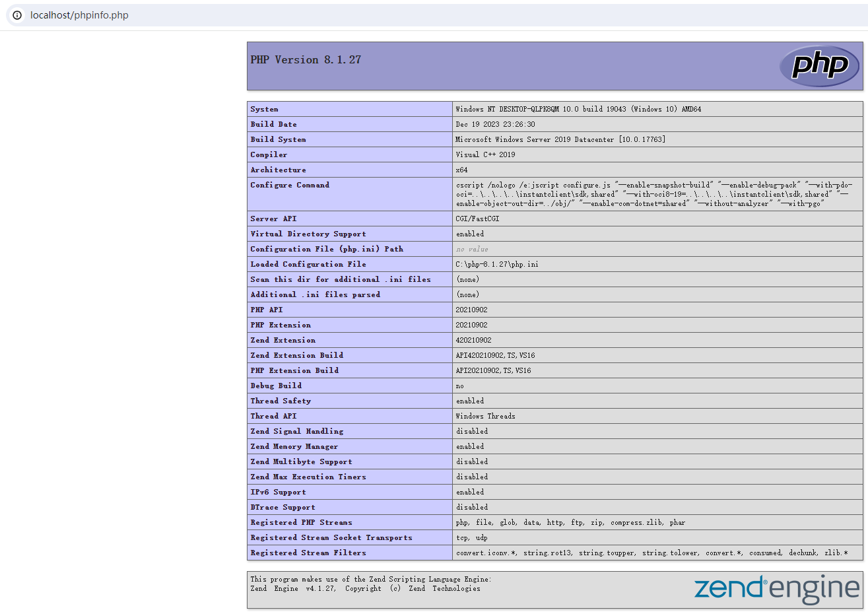Screen dimensions: 868x612
Task: Select the 'x64' architecture value
Action: pyautogui.click(x=461, y=170)
